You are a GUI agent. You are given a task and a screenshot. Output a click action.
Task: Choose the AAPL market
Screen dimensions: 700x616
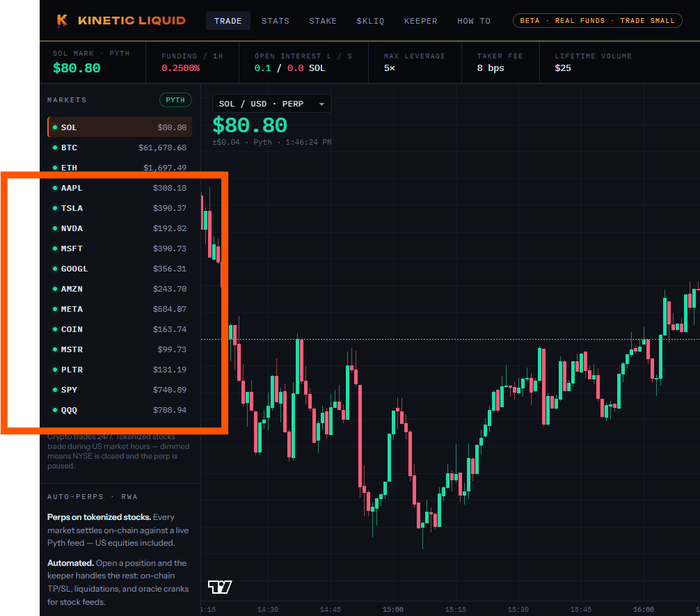coord(120,188)
